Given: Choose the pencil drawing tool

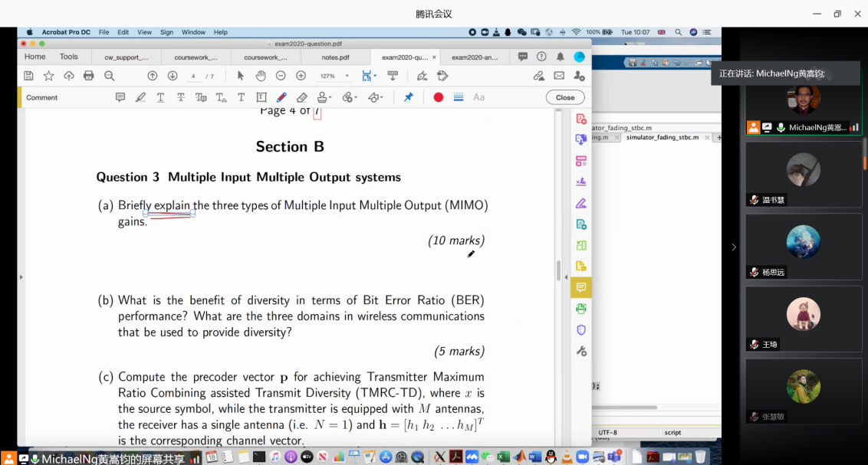Looking at the screenshot, I should coord(281,97).
